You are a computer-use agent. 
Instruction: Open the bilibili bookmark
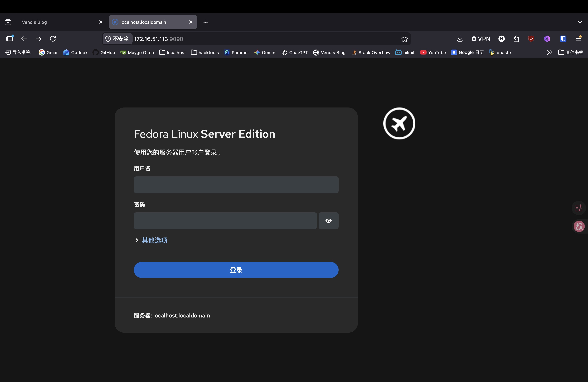[x=405, y=52]
